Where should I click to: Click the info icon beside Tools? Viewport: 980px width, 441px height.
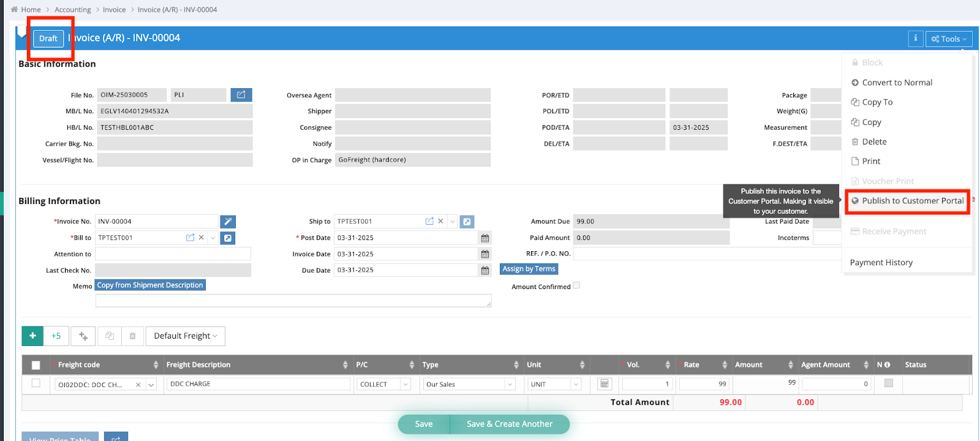click(x=915, y=39)
